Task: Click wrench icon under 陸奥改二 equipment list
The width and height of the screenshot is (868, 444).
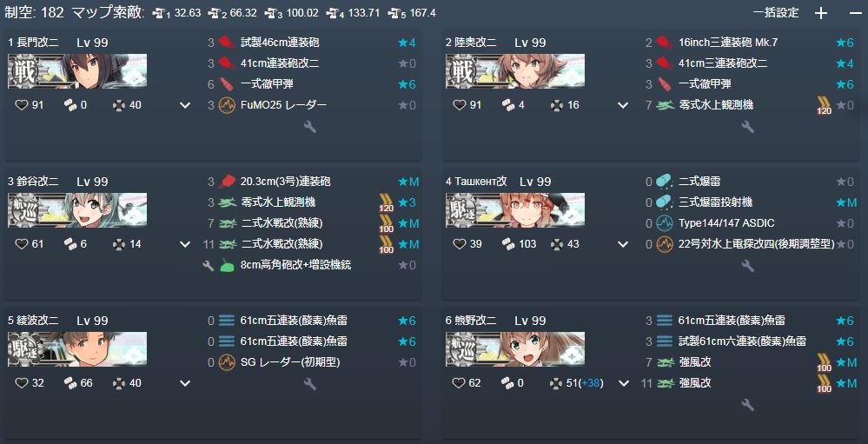Action: pyautogui.click(x=748, y=128)
